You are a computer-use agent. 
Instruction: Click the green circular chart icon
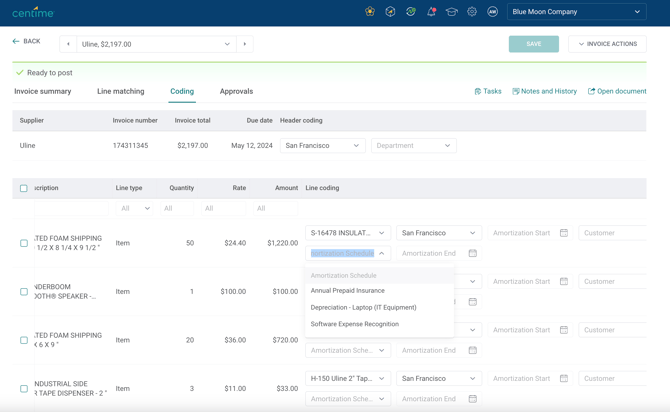(x=411, y=12)
